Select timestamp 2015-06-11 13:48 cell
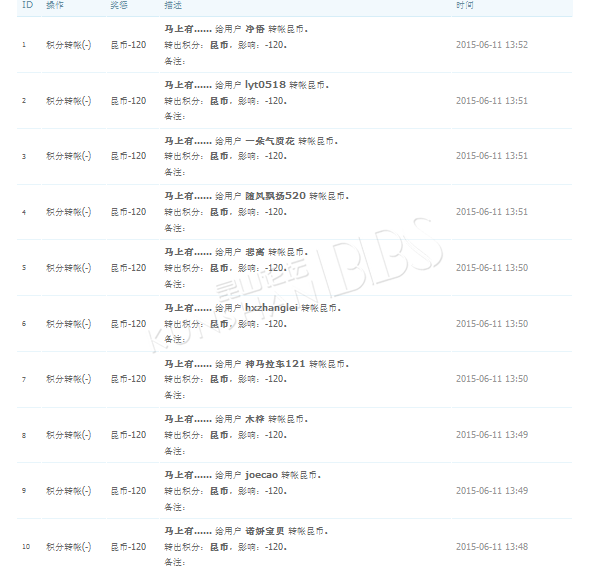 tap(492, 547)
